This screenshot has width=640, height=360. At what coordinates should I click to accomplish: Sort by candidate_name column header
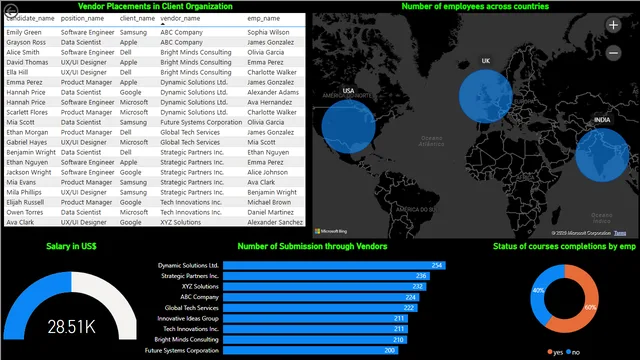point(30,18)
